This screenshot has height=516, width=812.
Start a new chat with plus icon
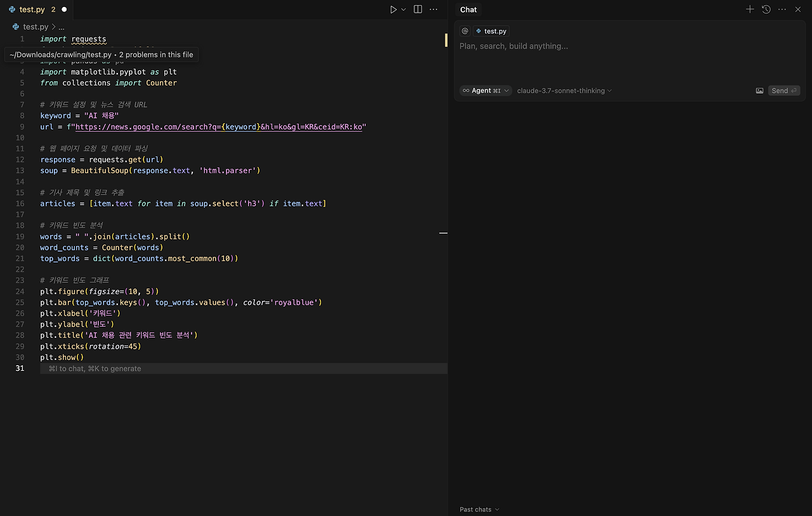coord(750,9)
